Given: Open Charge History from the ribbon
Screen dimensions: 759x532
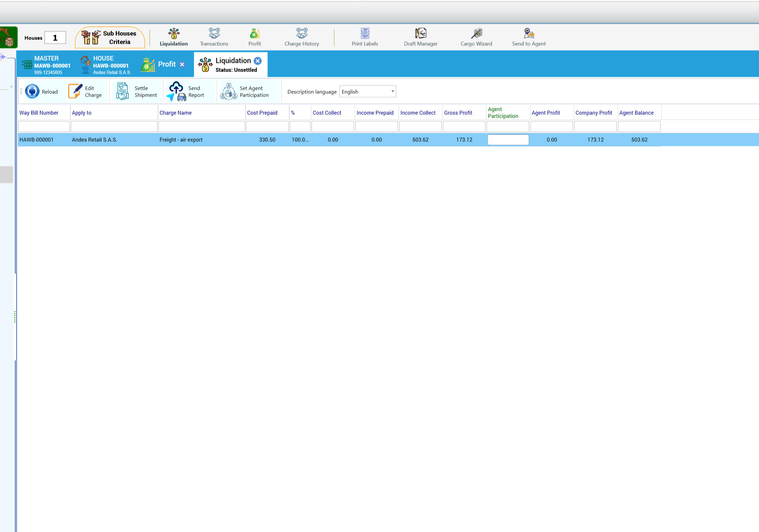Looking at the screenshot, I should click(x=301, y=37).
